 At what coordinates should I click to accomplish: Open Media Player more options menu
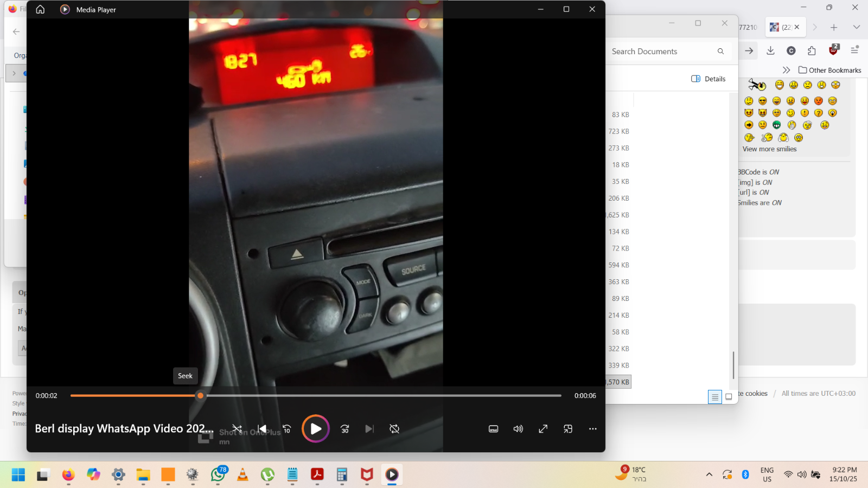[x=593, y=429]
